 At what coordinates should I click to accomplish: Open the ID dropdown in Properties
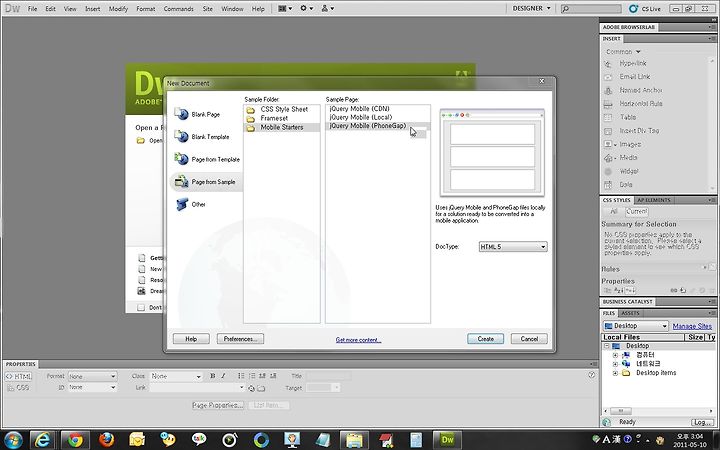[x=92, y=387]
